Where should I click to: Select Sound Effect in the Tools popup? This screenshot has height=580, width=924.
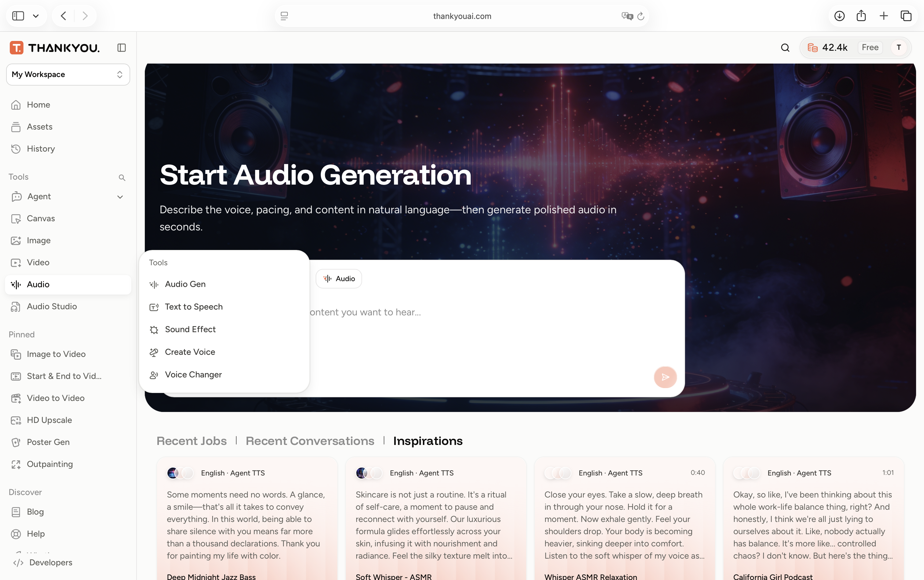click(224, 329)
